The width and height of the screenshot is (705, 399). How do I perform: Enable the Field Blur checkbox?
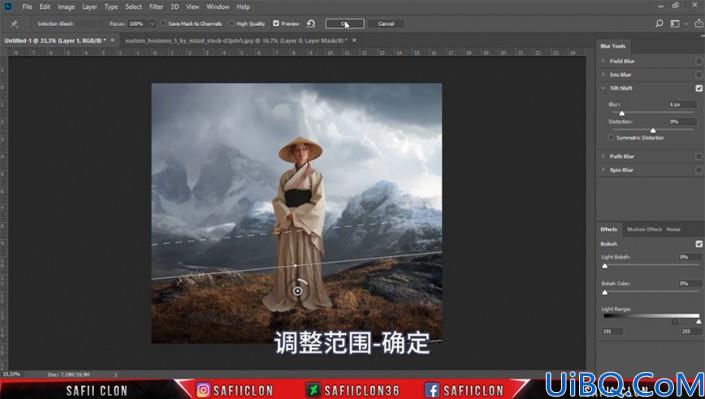(699, 61)
